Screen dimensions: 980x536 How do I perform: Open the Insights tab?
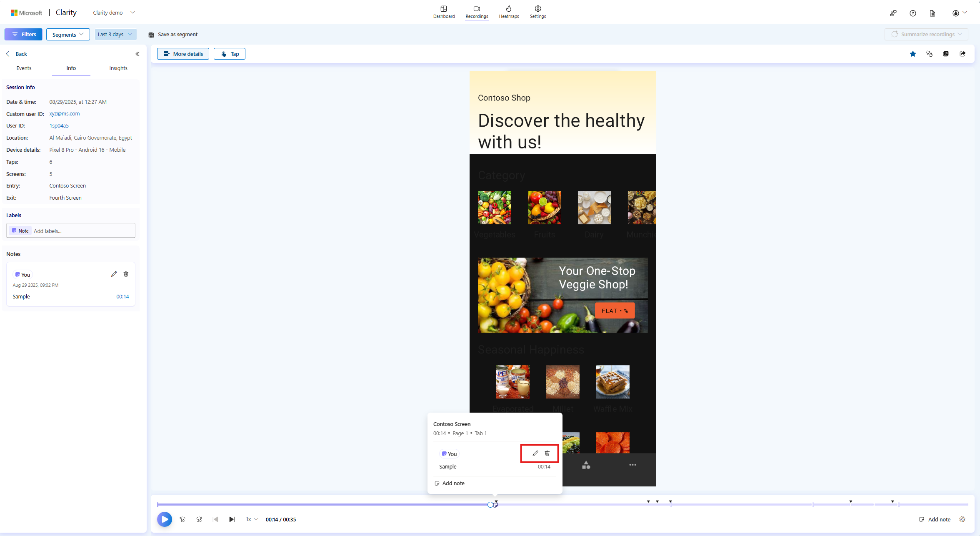click(118, 68)
